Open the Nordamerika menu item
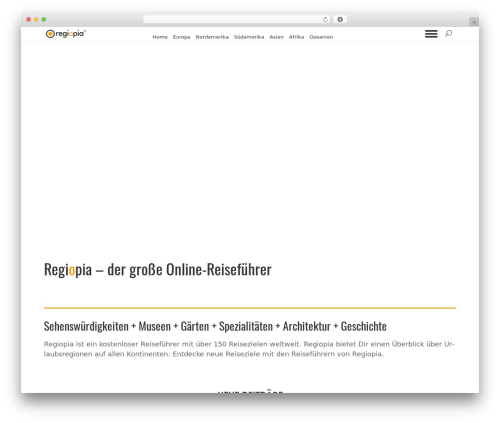 (212, 37)
